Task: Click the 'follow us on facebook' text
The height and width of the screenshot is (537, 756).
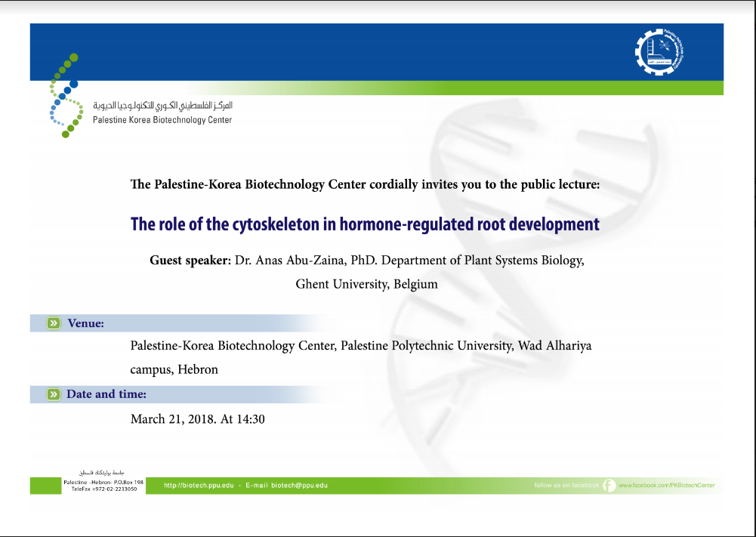Action: (566, 485)
